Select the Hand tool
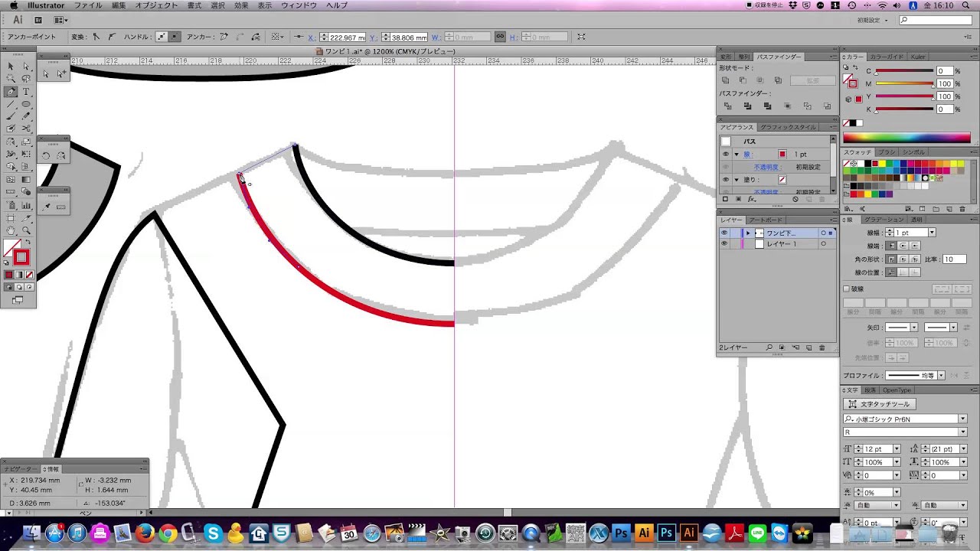 click(11, 230)
